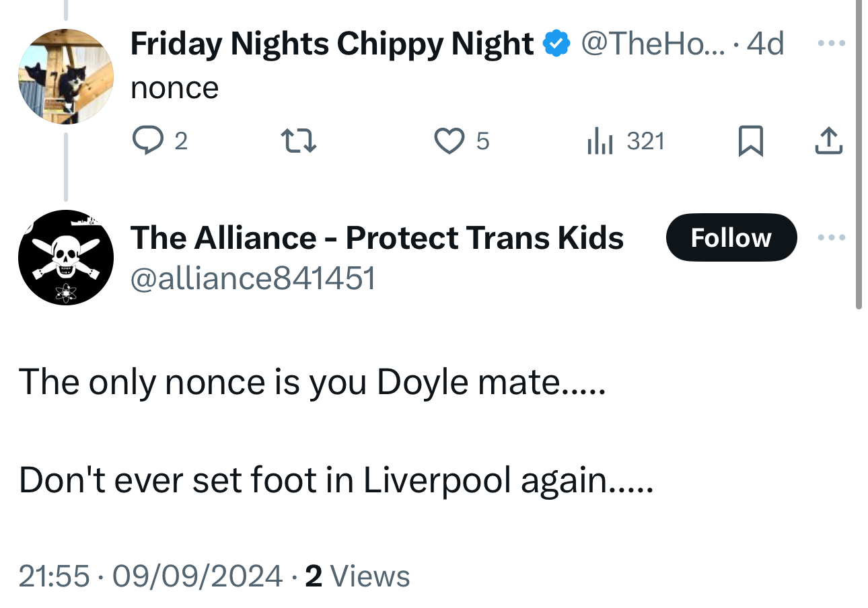Tap the share upload icon
This screenshot has height=608, width=868.
[828, 141]
